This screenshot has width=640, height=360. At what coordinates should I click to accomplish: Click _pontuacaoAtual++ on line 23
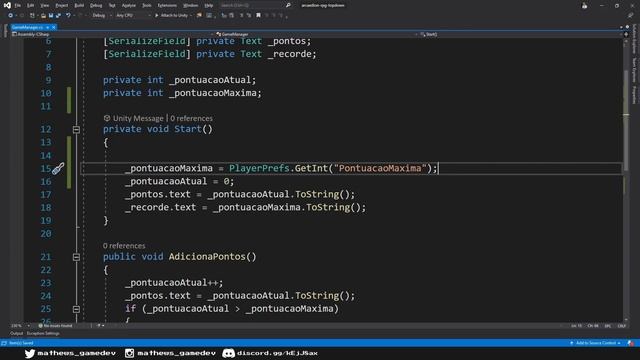(x=173, y=282)
